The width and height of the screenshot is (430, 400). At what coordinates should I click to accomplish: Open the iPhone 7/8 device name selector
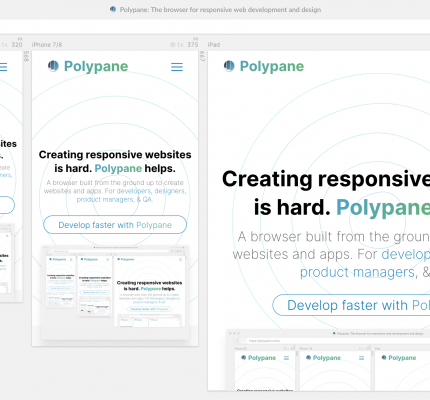[47, 45]
